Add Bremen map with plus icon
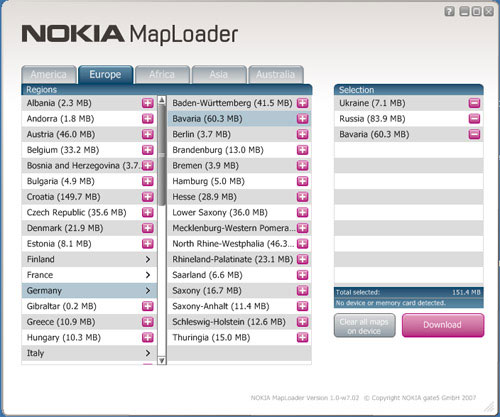 tap(302, 166)
